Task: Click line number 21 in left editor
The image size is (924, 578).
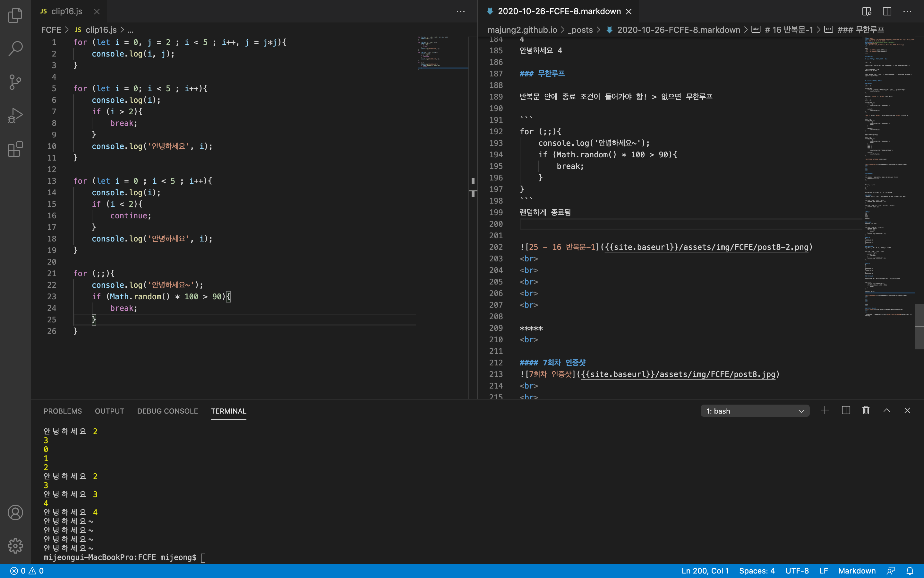Action: [52, 274]
